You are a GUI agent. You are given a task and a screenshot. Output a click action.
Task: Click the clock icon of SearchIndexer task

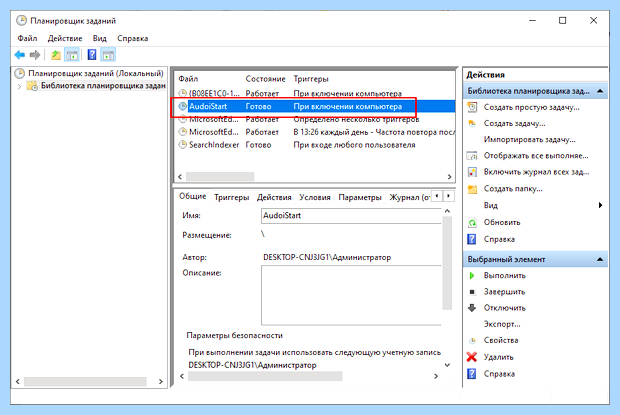[182, 145]
